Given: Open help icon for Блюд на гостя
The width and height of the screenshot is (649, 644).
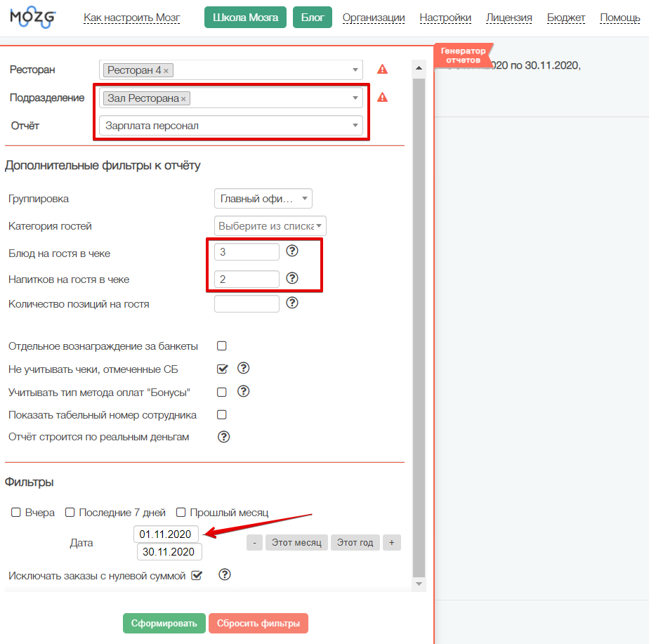Looking at the screenshot, I should pyautogui.click(x=292, y=251).
